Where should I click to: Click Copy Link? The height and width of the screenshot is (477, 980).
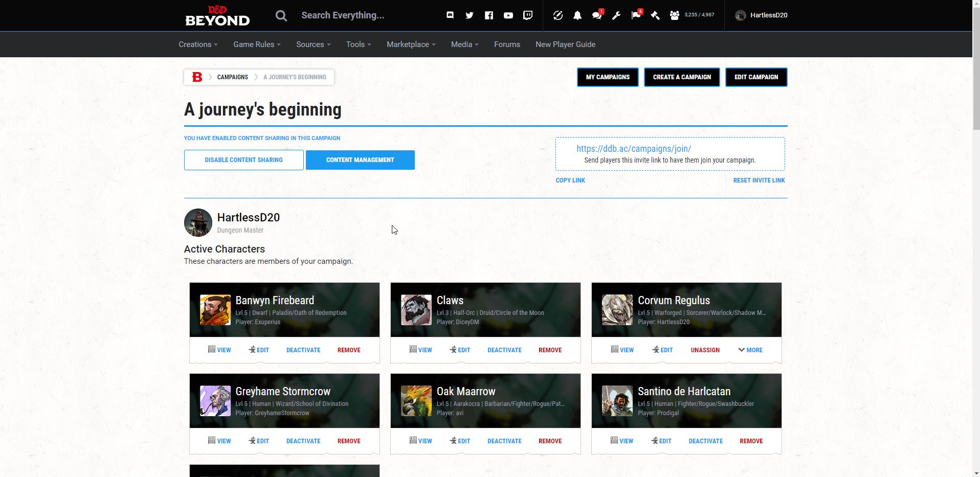coord(570,180)
